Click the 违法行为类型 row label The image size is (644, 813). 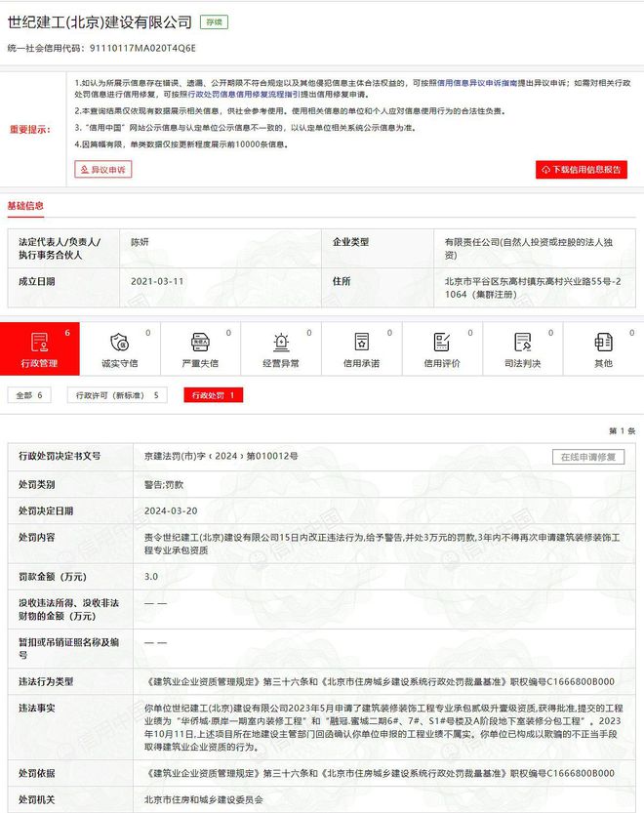click(x=46, y=681)
